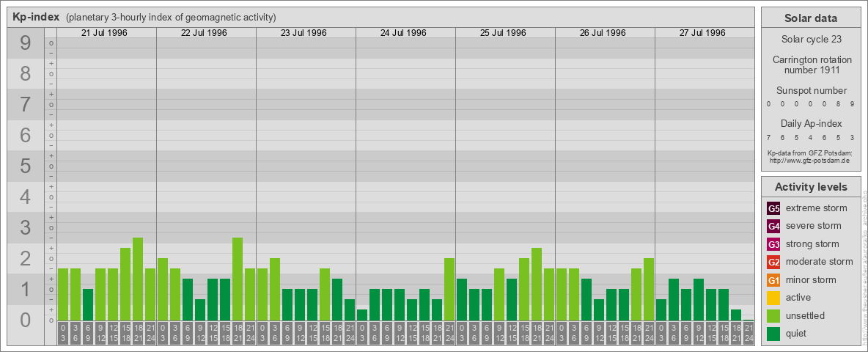Click the moderate storm legend label
The height and width of the screenshot is (352, 868).
tap(820, 262)
